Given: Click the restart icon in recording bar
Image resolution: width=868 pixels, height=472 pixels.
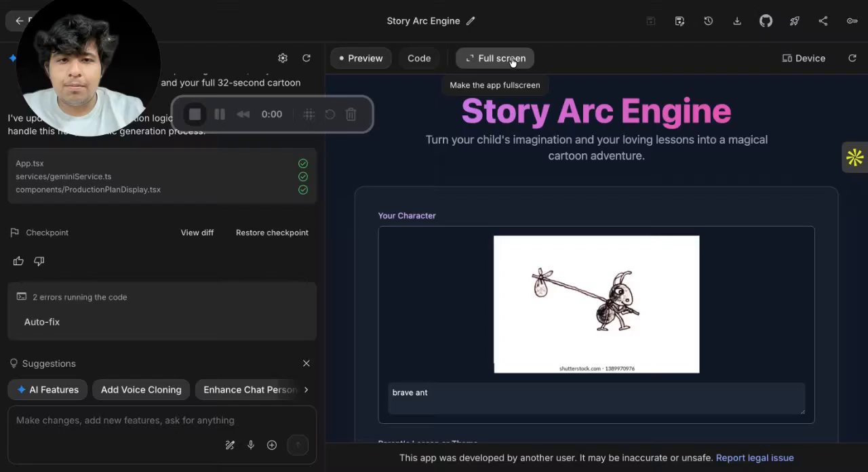Looking at the screenshot, I should tap(330, 115).
